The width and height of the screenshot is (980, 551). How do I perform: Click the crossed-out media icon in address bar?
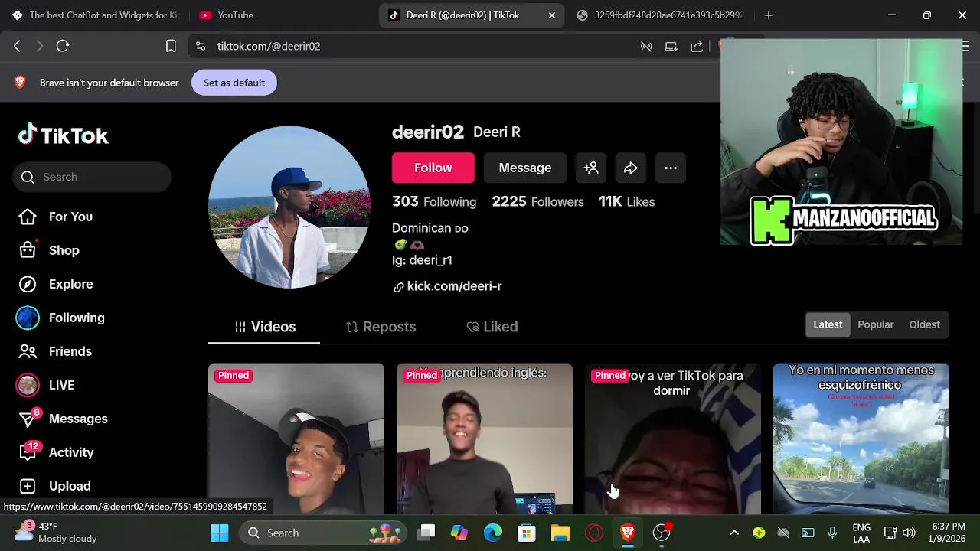pyautogui.click(x=646, y=46)
